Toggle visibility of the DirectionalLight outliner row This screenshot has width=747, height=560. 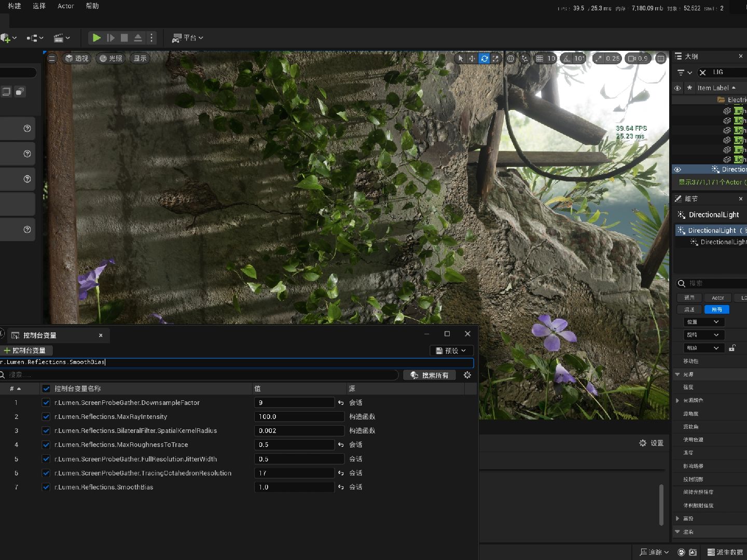[x=677, y=170]
